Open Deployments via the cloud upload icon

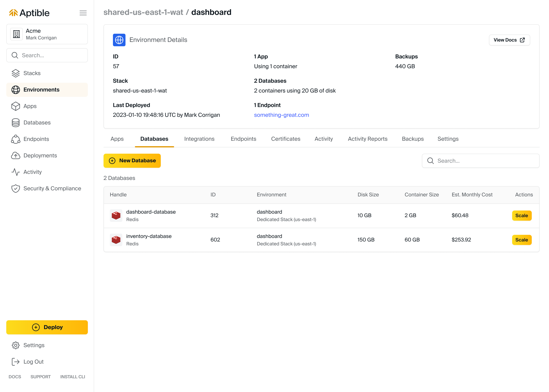click(15, 155)
